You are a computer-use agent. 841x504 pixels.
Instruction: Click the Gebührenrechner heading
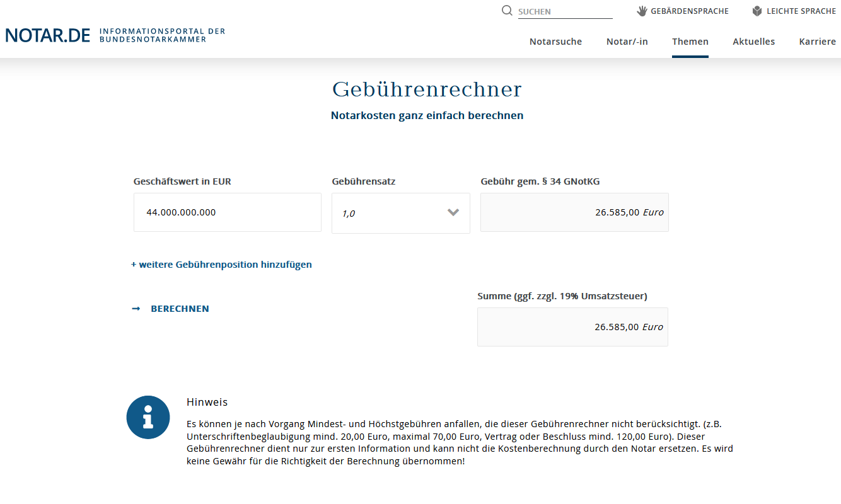427,89
